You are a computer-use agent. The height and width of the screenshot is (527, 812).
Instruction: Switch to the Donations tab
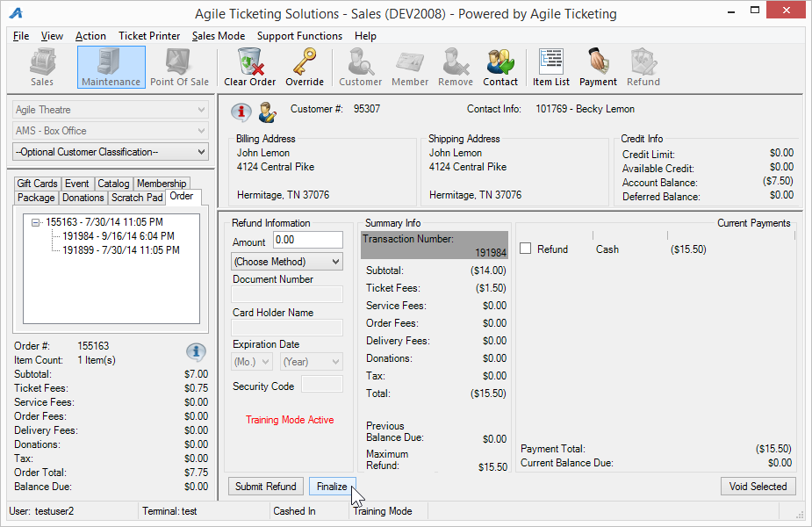(83, 198)
